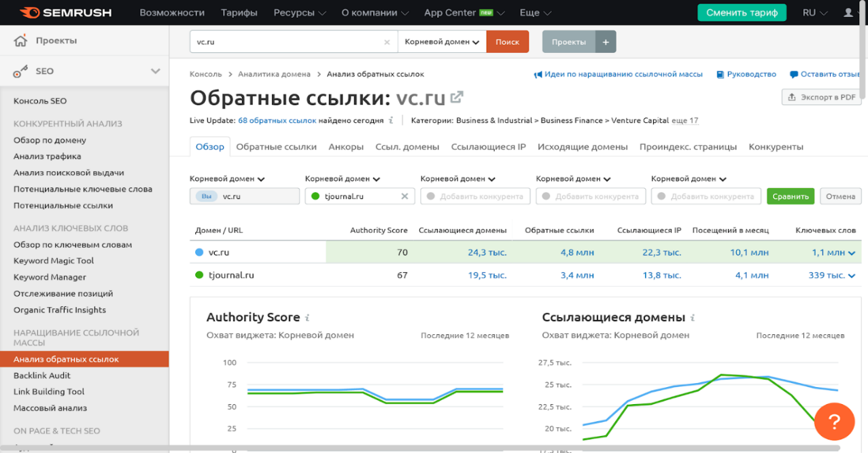The width and height of the screenshot is (868, 453).
Task: Open Обзор по домену in sidebar
Action: pyautogui.click(x=50, y=141)
